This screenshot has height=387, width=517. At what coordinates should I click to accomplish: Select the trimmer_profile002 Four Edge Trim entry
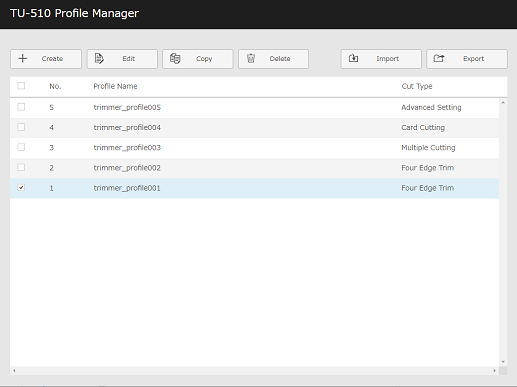coord(427,168)
